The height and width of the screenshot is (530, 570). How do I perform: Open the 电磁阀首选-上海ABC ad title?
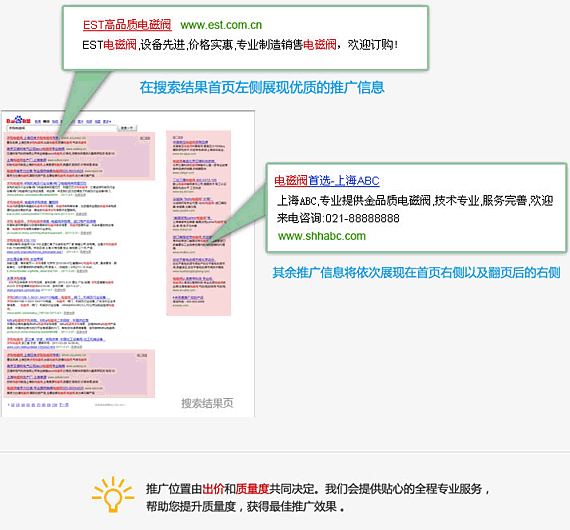pos(327,180)
